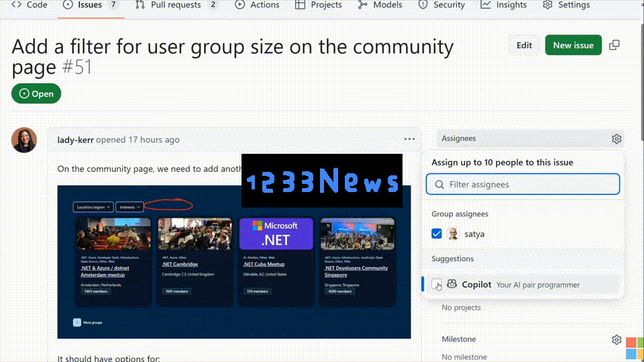Click the Milestone gear icon

coord(616,339)
